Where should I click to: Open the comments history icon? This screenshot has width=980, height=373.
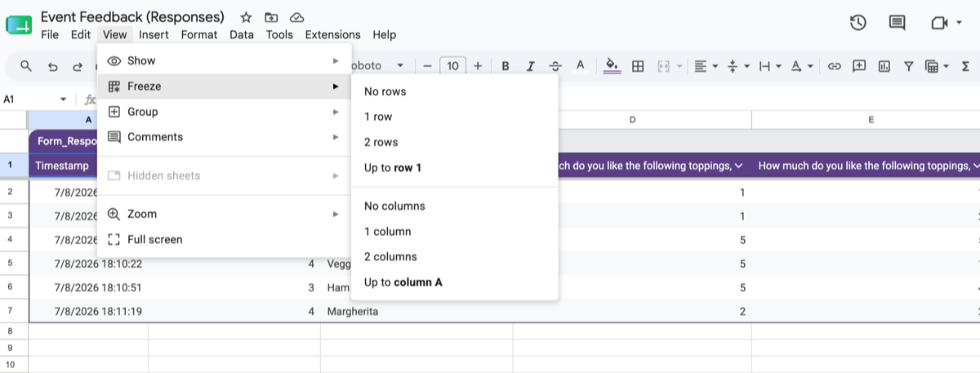pos(898,23)
